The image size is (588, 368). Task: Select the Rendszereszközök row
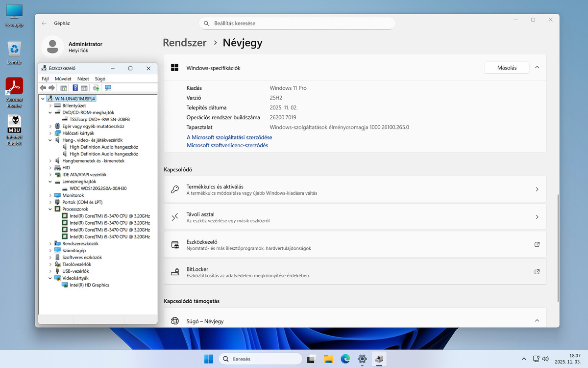80,243
